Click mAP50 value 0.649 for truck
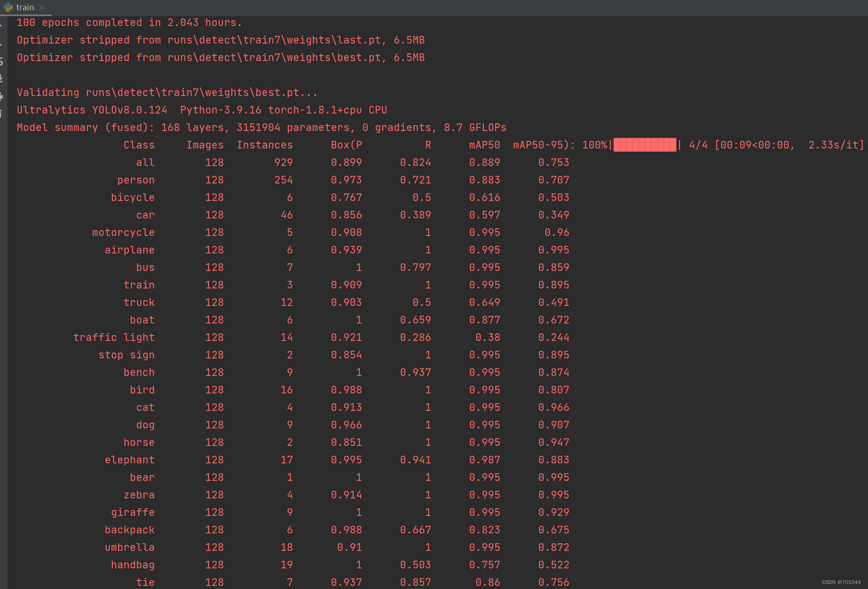Viewport: 868px width, 589px height. [485, 302]
